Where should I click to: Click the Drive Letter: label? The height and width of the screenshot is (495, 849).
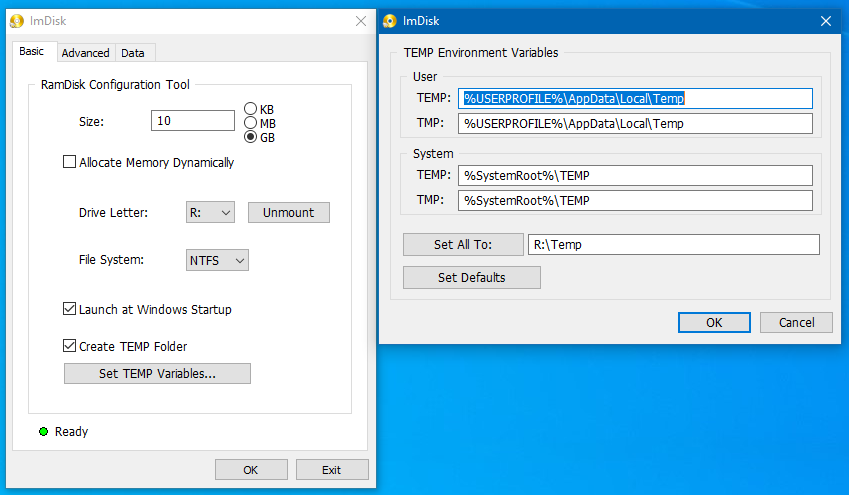click(113, 213)
